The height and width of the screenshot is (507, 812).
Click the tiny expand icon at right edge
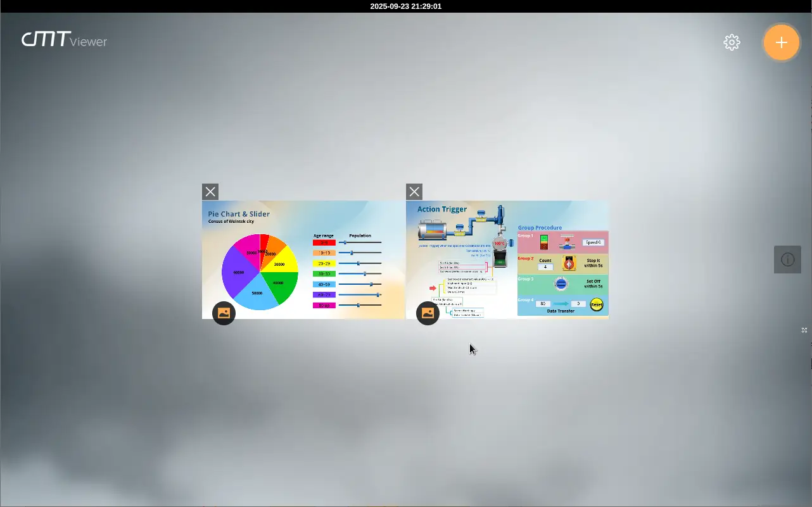coord(804,330)
